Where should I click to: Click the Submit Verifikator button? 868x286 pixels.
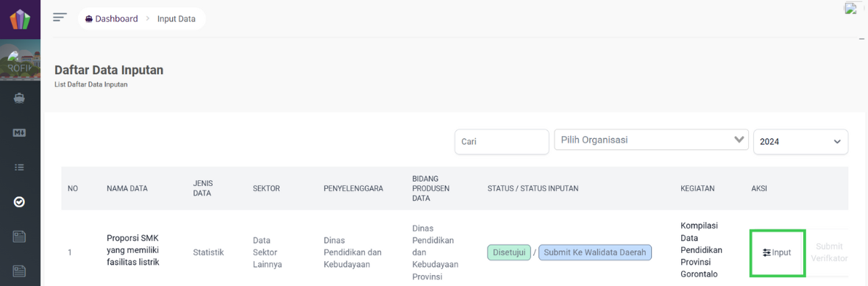pyautogui.click(x=829, y=252)
